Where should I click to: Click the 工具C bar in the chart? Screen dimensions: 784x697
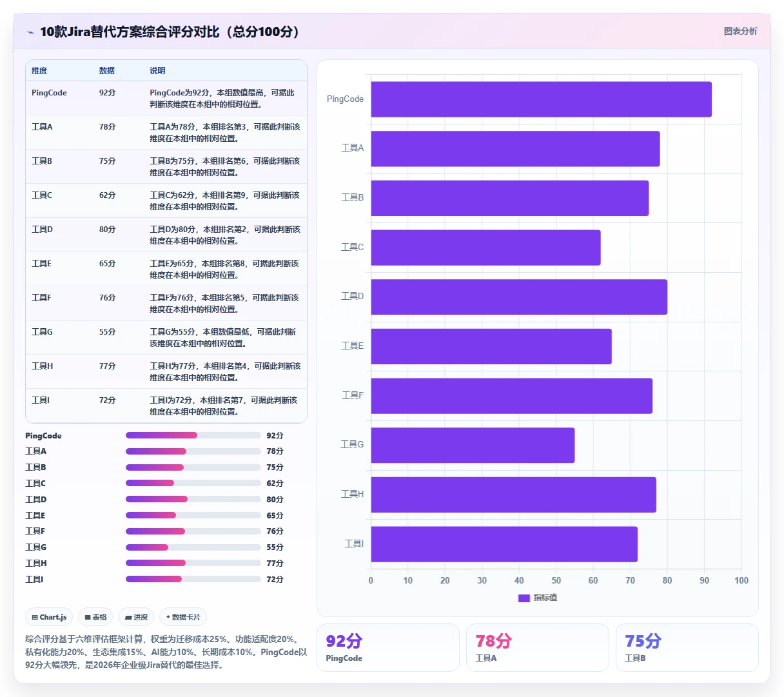click(x=485, y=248)
